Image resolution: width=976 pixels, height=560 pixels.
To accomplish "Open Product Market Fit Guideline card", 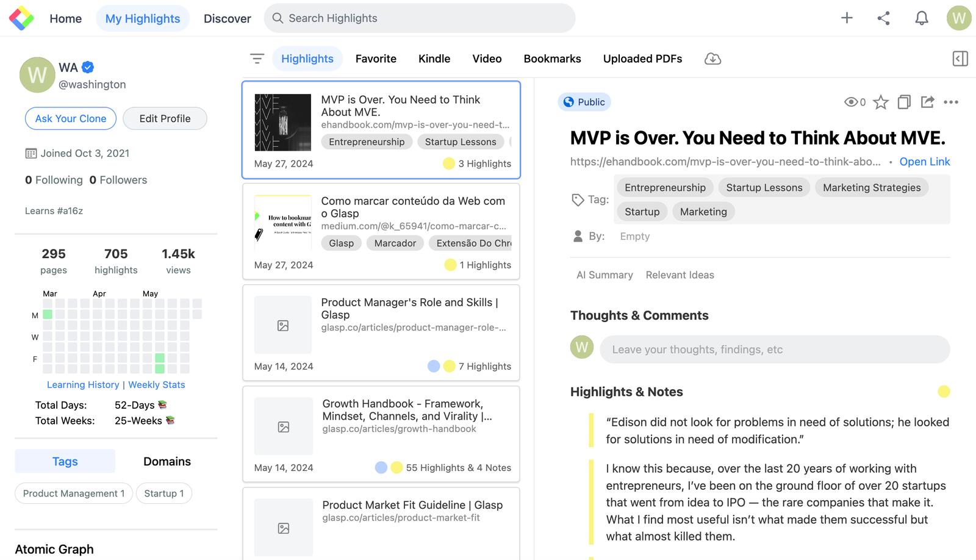I will click(x=381, y=523).
